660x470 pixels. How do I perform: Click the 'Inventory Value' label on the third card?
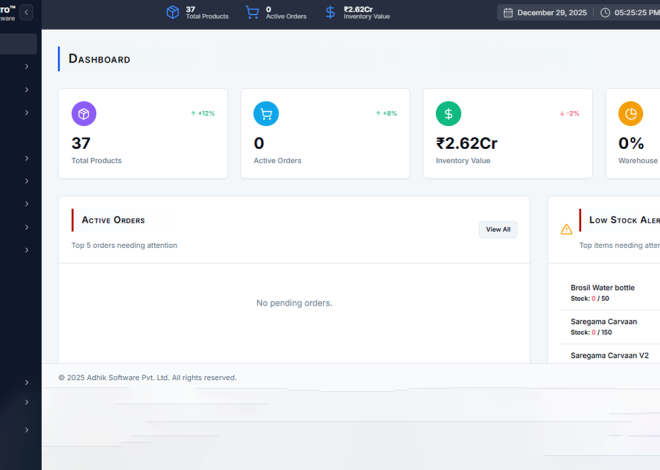pyautogui.click(x=463, y=161)
